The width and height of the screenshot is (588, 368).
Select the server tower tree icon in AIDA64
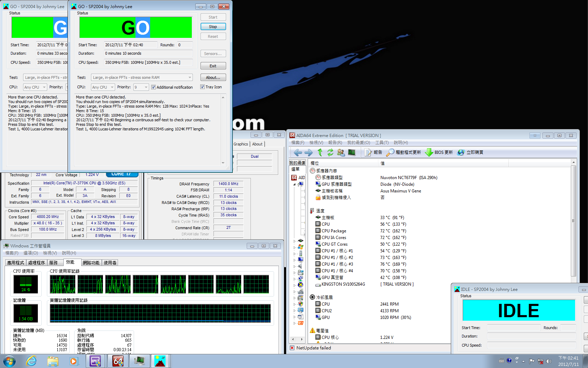(x=301, y=253)
